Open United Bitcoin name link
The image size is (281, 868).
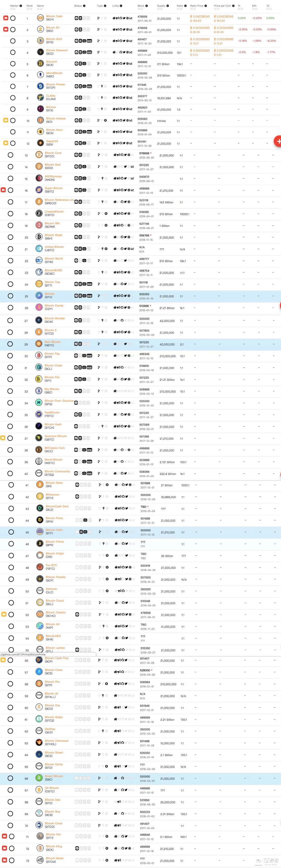54,247
